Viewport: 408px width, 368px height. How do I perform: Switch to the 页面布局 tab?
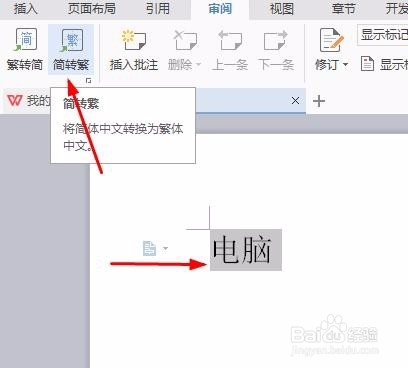pos(92,9)
